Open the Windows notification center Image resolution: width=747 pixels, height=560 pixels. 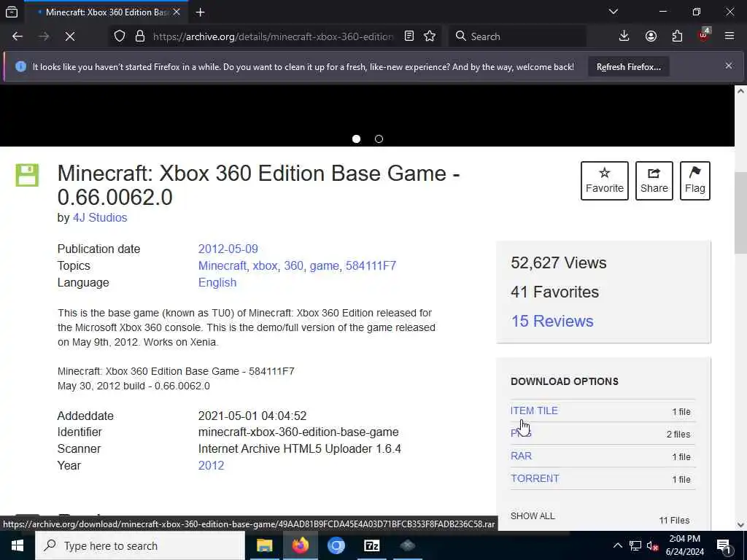click(724, 545)
